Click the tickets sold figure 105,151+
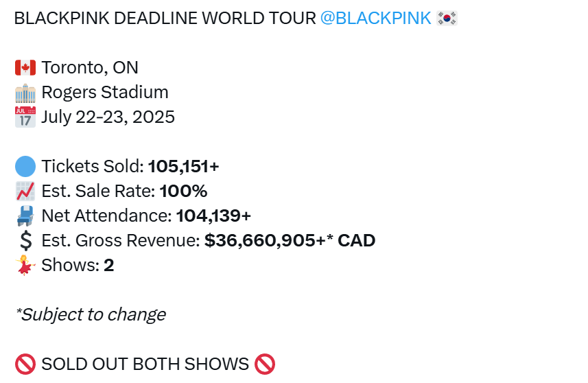The image size is (588, 383). 183,167
